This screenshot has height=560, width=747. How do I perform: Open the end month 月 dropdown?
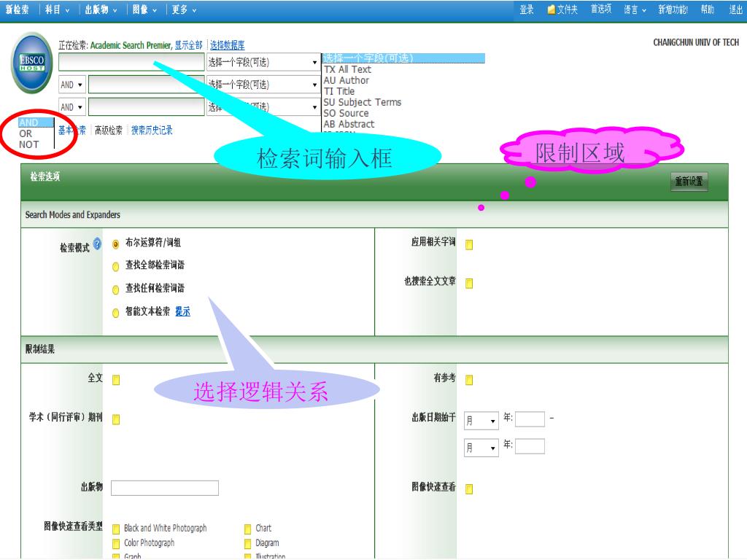point(481,448)
